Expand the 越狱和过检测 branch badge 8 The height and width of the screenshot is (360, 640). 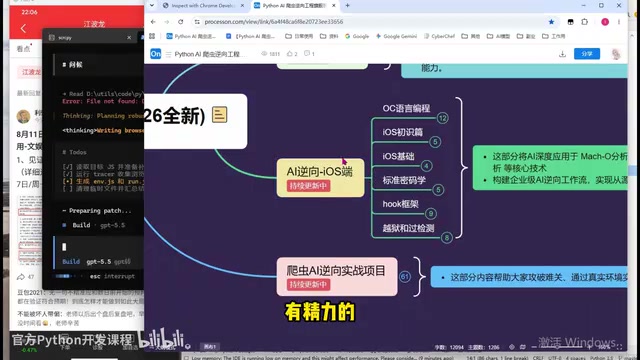pyautogui.click(x=447, y=238)
